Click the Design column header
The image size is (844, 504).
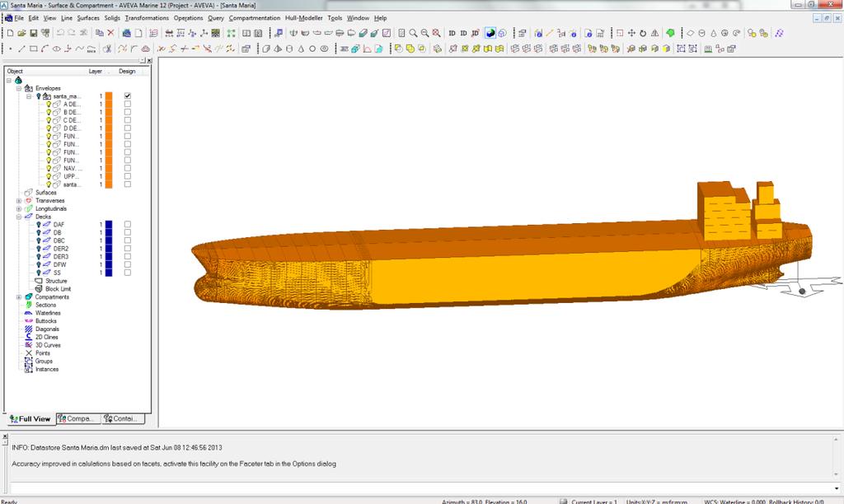[127, 71]
